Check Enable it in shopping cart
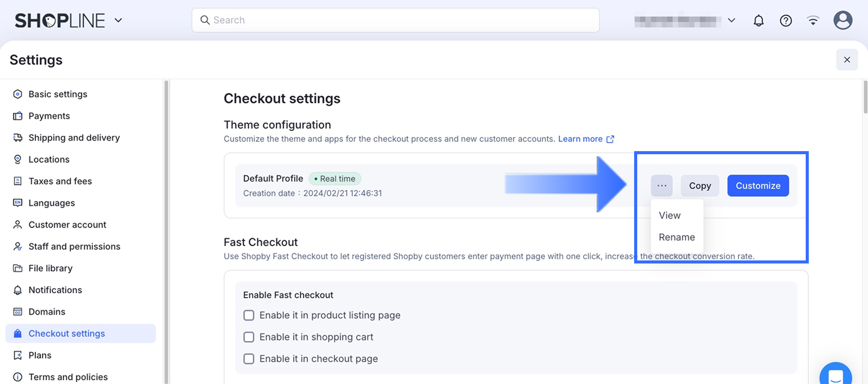868x384 pixels. click(x=249, y=337)
